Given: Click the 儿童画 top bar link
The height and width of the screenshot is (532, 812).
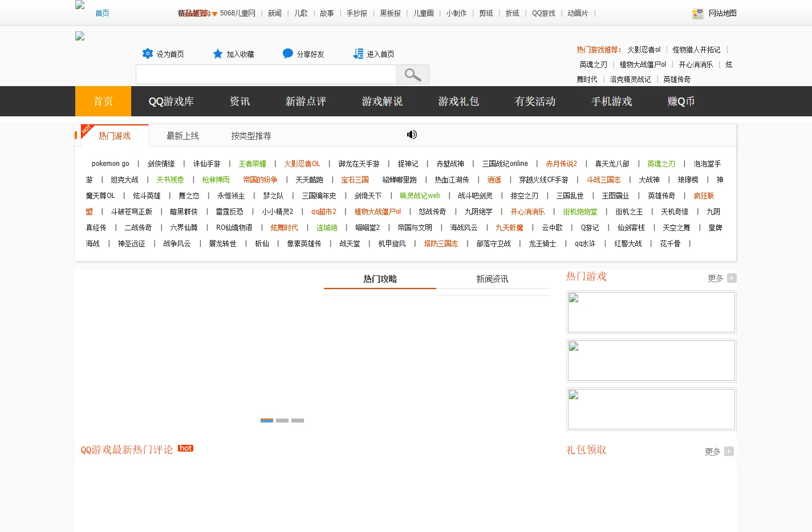Looking at the screenshot, I should [424, 13].
